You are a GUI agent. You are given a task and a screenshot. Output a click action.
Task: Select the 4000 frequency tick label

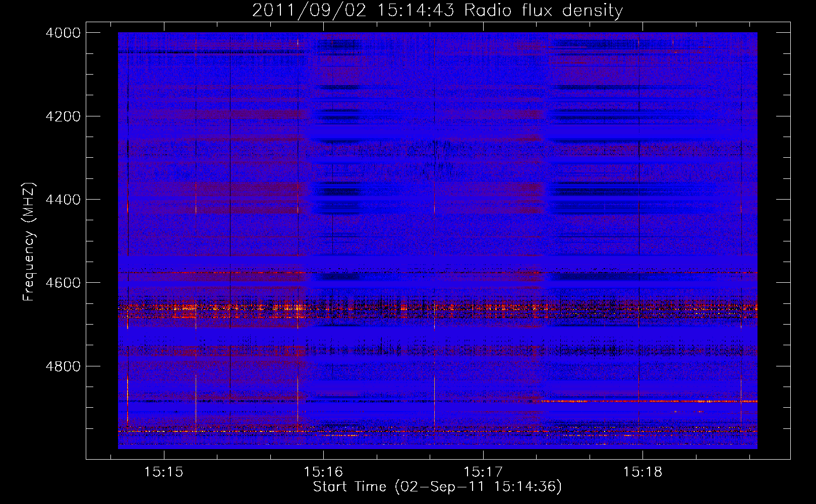[x=63, y=33]
